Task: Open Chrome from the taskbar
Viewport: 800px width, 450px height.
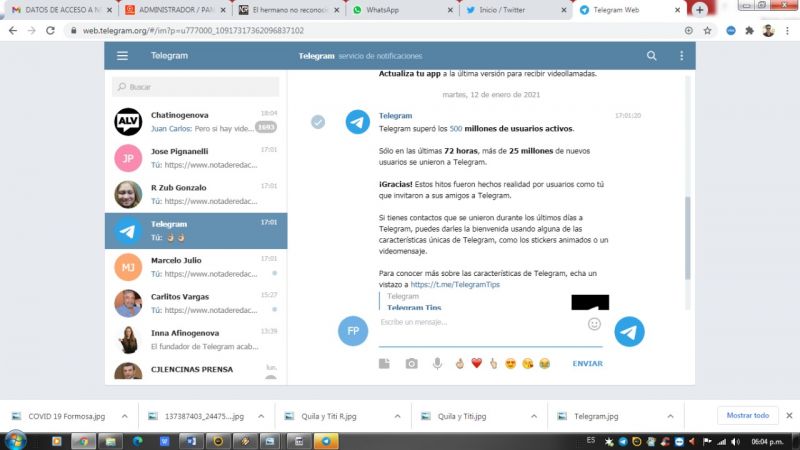Action: tap(83, 441)
